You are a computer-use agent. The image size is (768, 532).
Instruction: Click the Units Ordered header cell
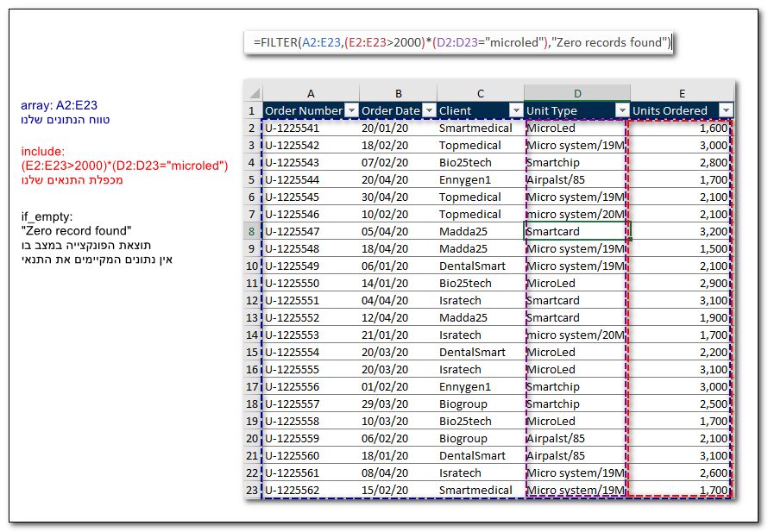pos(682,110)
